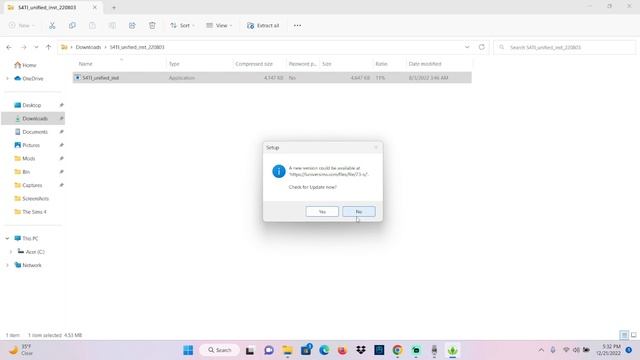Screen dimensions: 640x360
Task: Open Task View from taskbar
Action: coord(250,350)
